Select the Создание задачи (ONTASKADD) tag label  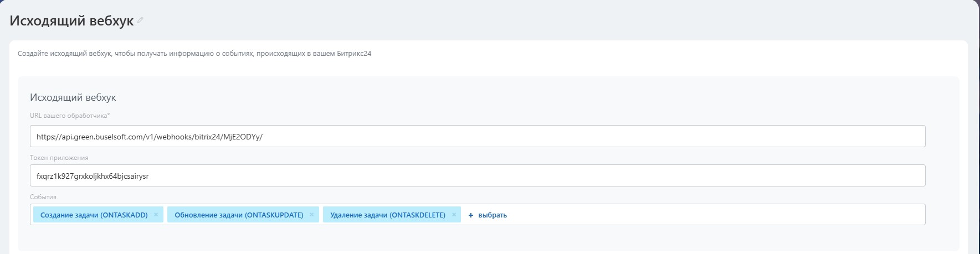94,215
